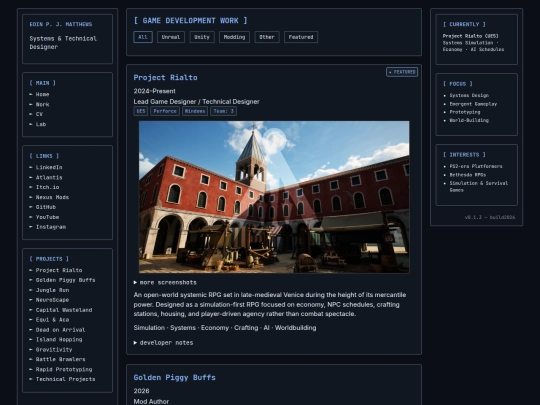Image resolution: width=540 pixels, height=405 pixels.
Task: Click Project Rialto (UE5) under Currently
Action: click(470, 36)
